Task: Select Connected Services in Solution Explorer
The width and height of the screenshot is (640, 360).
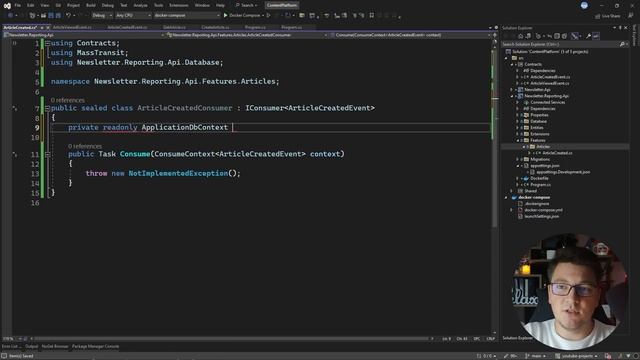Action: [x=547, y=102]
